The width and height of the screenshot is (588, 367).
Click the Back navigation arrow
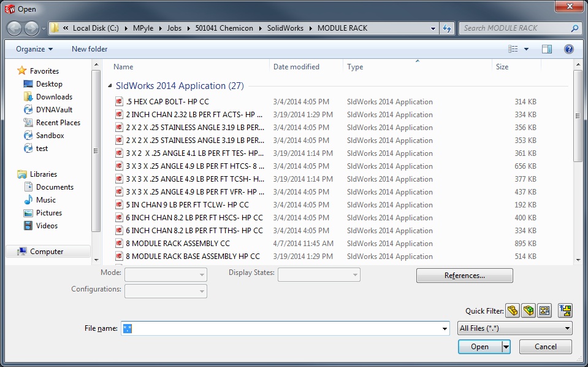[x=15, y=28]
